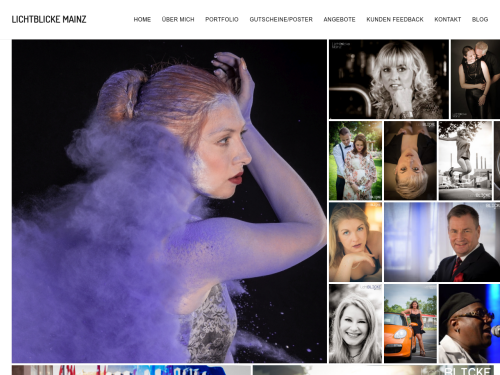Image resolution: width=500 pixels, height=375 pixels.
Task: Open the KONTAKT page
Action: pos(448,20)
